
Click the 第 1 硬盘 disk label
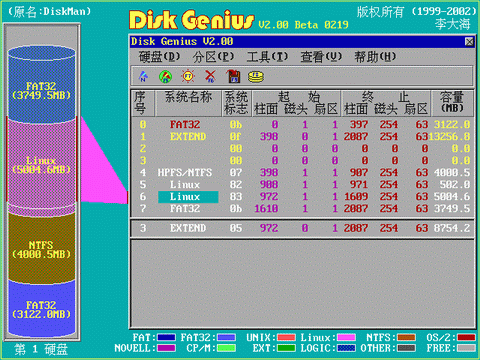point(41,349)
